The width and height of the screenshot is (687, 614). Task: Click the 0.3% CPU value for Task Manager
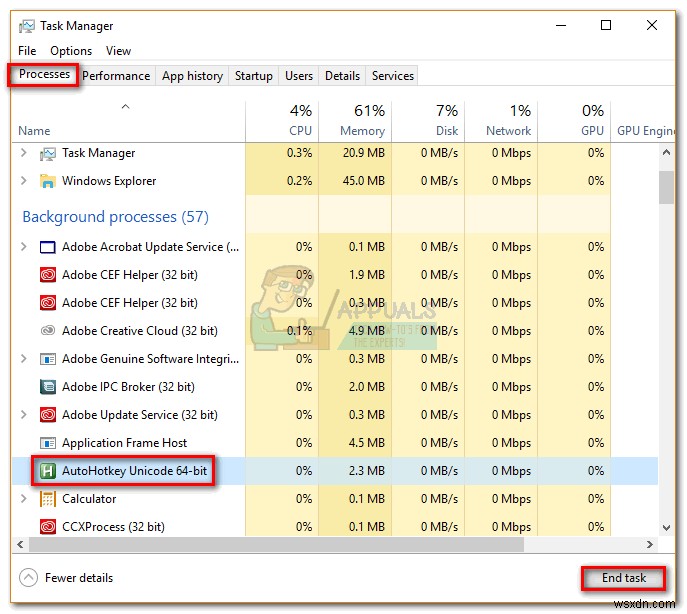coord(300,153)
